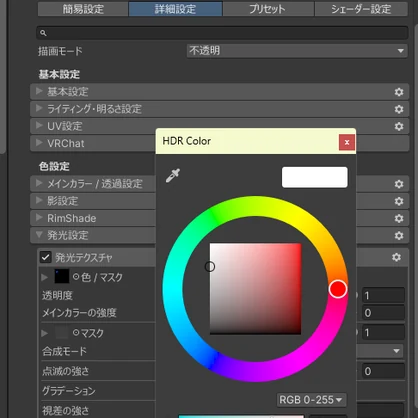
Task: Expand the ライティング・明るさ設定 foldout
Action: pos(39,108)
